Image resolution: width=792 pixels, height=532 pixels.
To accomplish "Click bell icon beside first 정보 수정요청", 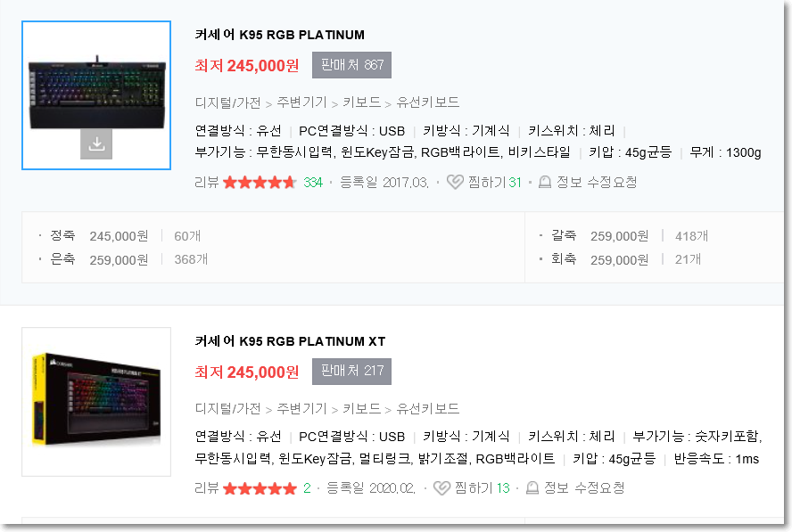I will (544, 182).
